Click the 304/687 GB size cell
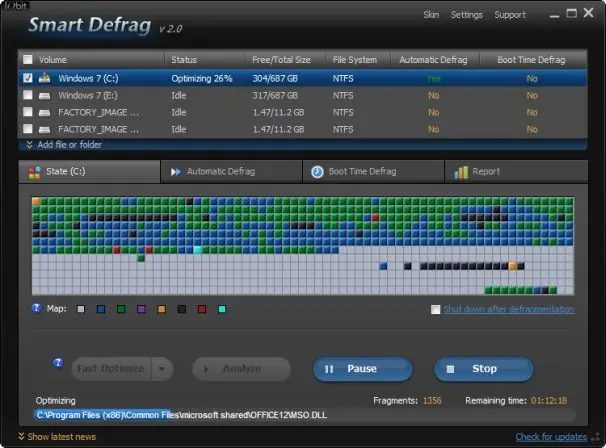606x448 pixels. [275, 78]
